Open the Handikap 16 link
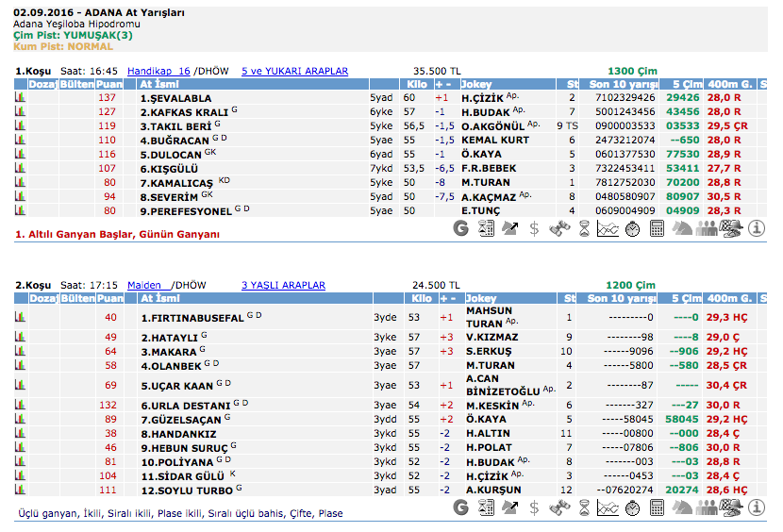The image size is (783, 532). click(x=158, y=71)
